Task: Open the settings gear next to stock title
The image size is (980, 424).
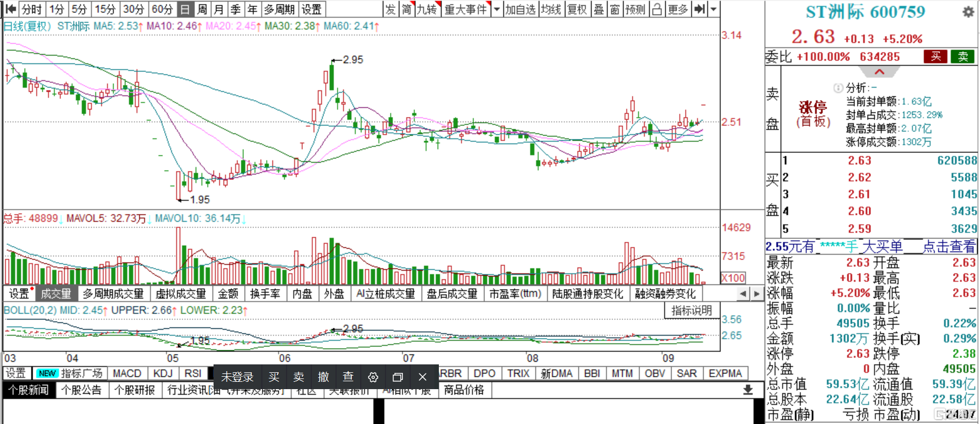Action: (x=968, y=12)
